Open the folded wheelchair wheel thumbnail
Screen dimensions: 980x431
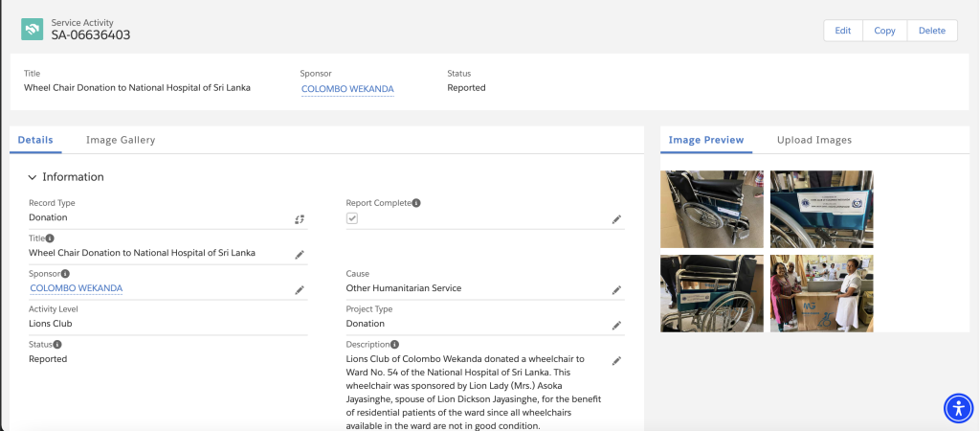pyautogui.click(x=712, y=293)
